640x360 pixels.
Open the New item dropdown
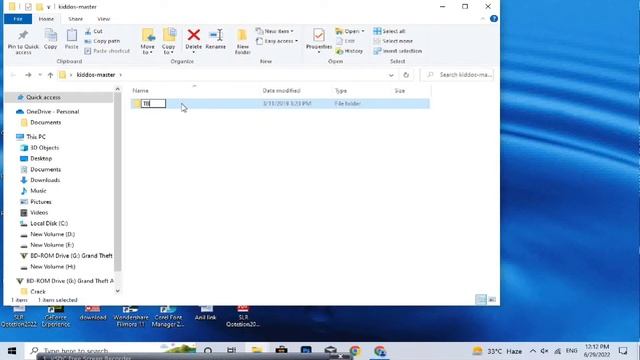click(275, 31)
